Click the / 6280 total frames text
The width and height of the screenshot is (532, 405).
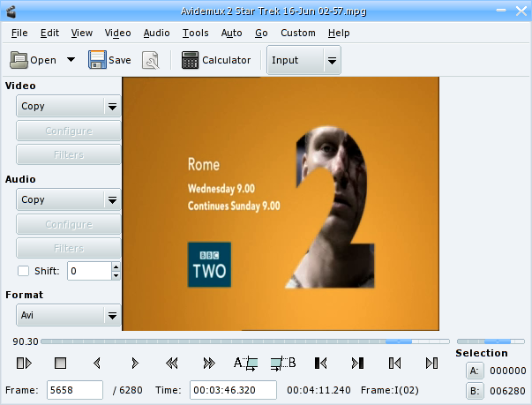click(x=128, y=390)
